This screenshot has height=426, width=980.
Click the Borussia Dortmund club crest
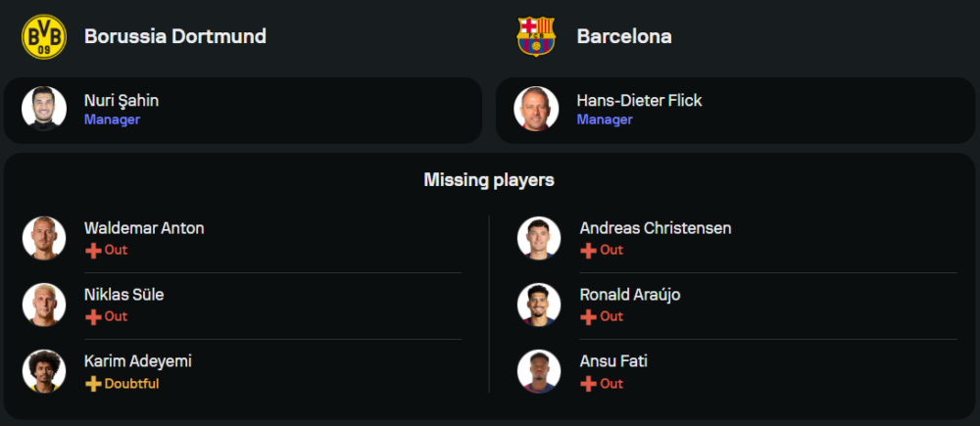click(44, 36)
